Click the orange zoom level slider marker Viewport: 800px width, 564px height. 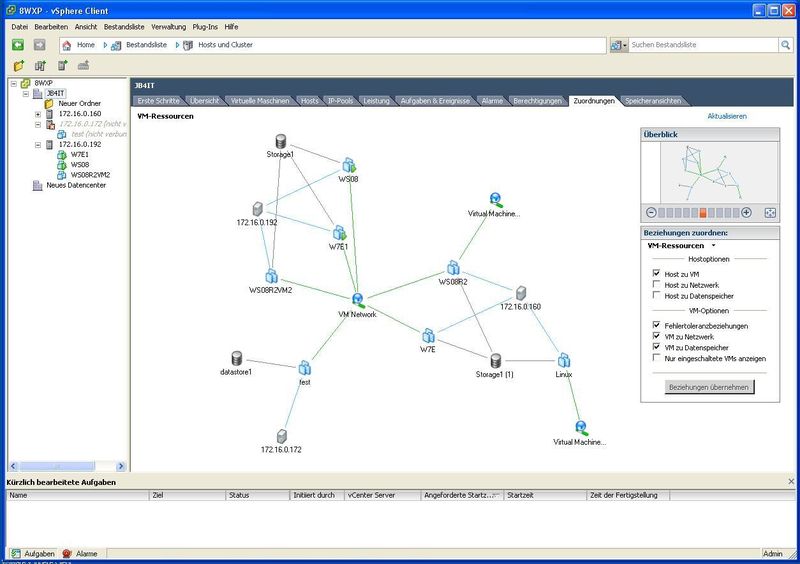pos(703,213)
